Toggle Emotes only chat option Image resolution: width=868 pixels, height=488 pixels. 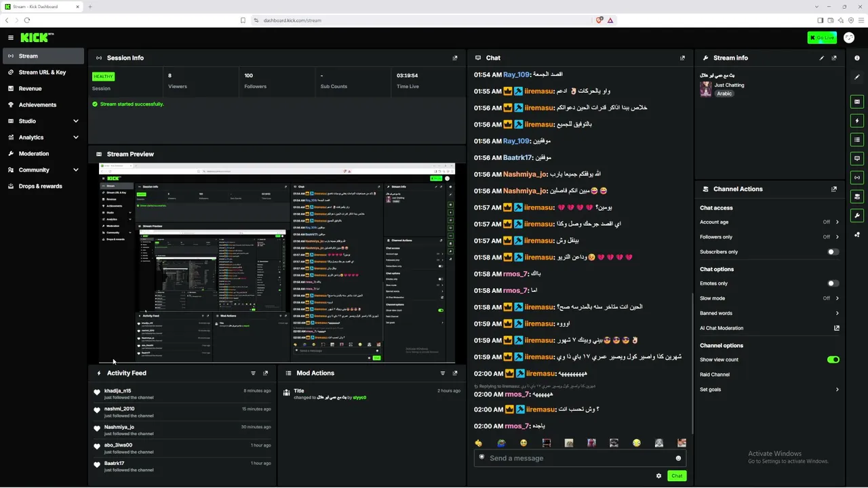833,283
